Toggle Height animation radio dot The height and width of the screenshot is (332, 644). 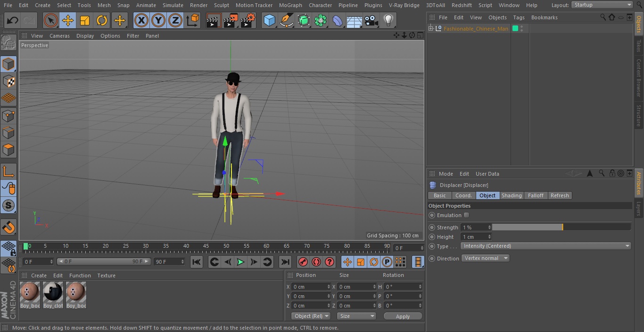coord(432,237)
